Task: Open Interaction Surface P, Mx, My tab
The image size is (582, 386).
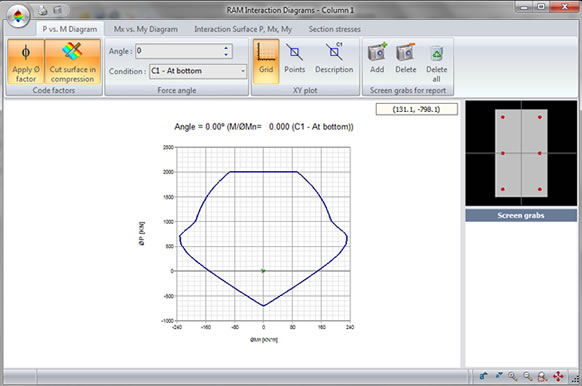Action: [243, 29]
